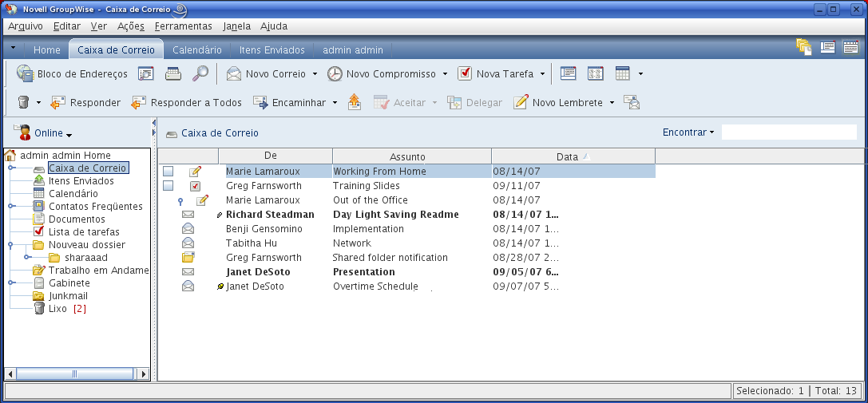Click the second view layout icon in toolbar

point(596,73)
